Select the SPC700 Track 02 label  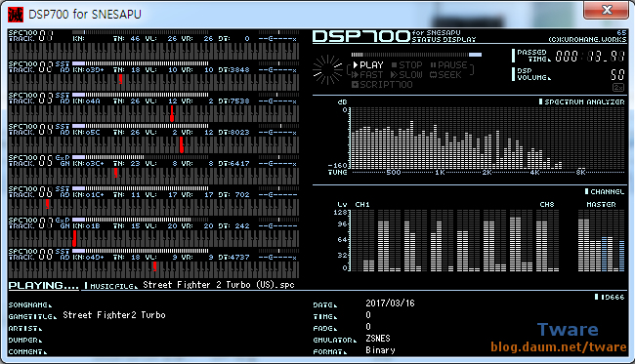[x=31, y=66]
